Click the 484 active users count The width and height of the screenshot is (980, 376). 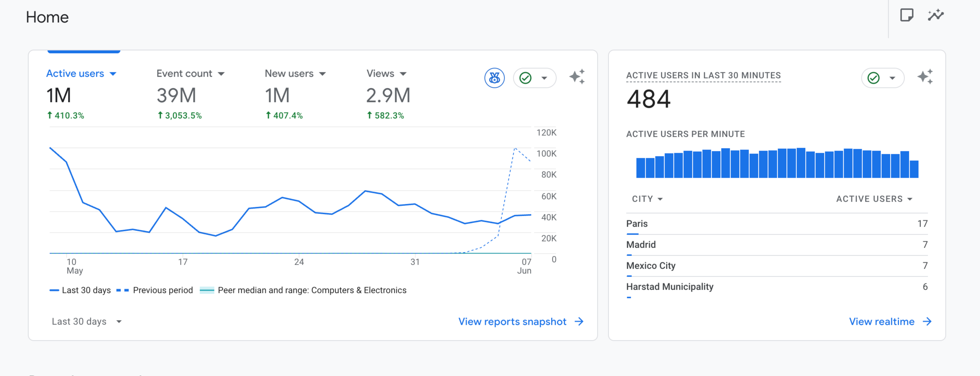pos(648,99)
